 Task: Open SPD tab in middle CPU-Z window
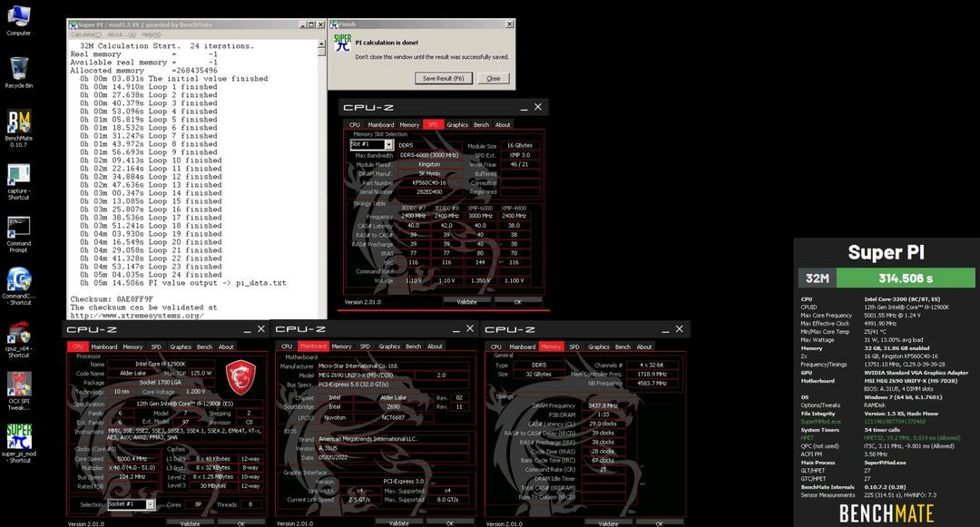pyautogui.click(x=365, y=346)
